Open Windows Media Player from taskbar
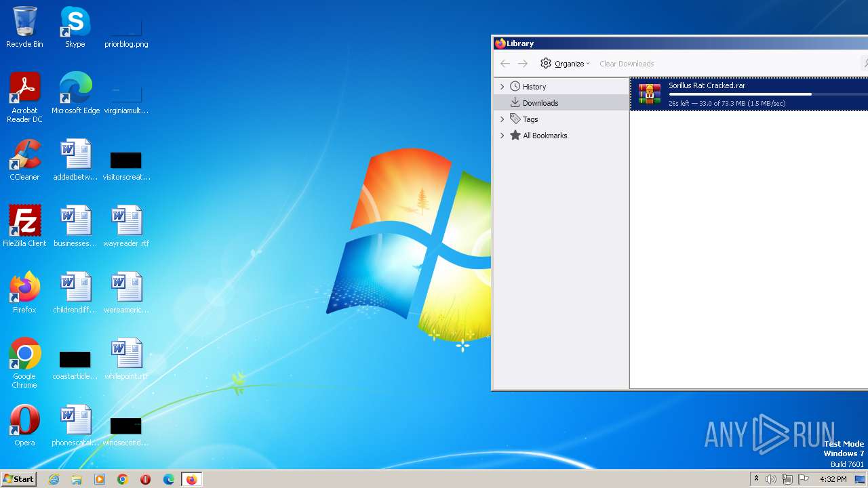This screenshot has height=488, width=868. (100, 479)
